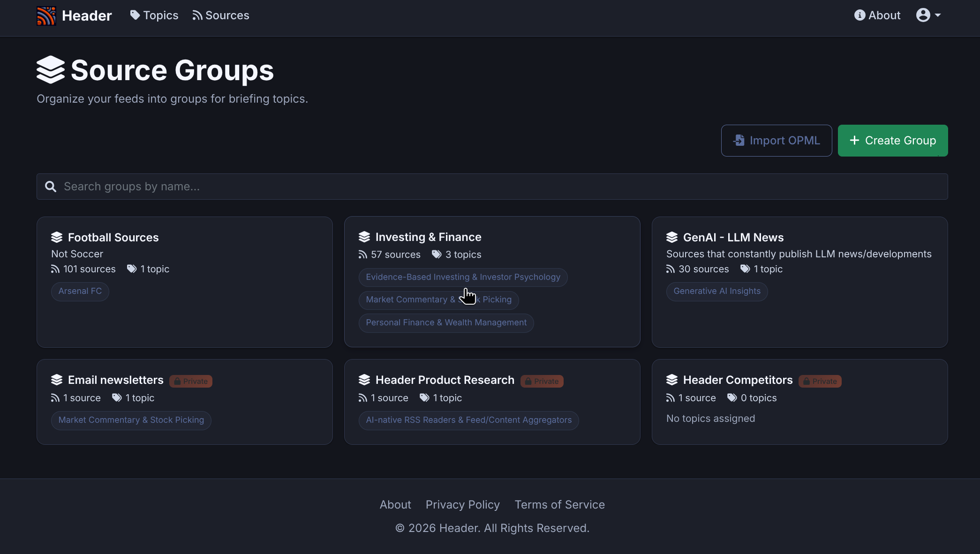Click the GenAI - LLM News layers icon

click(x=672, y=238)
